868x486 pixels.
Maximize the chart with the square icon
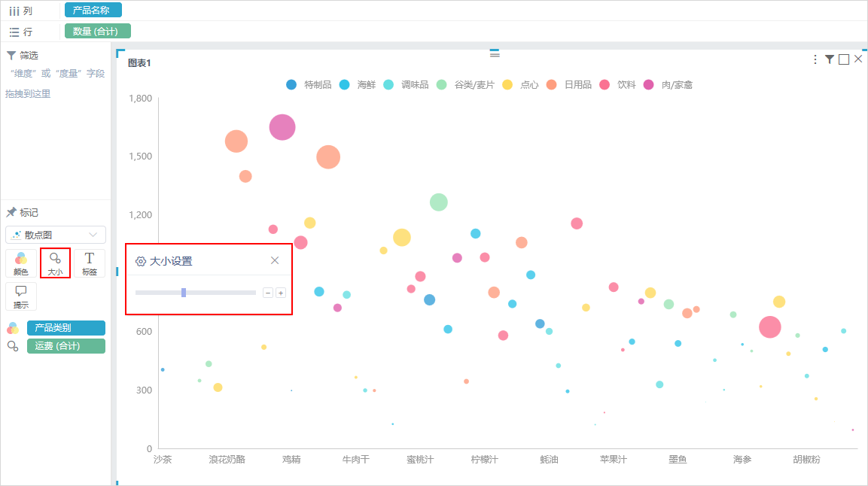coord(844,59)
